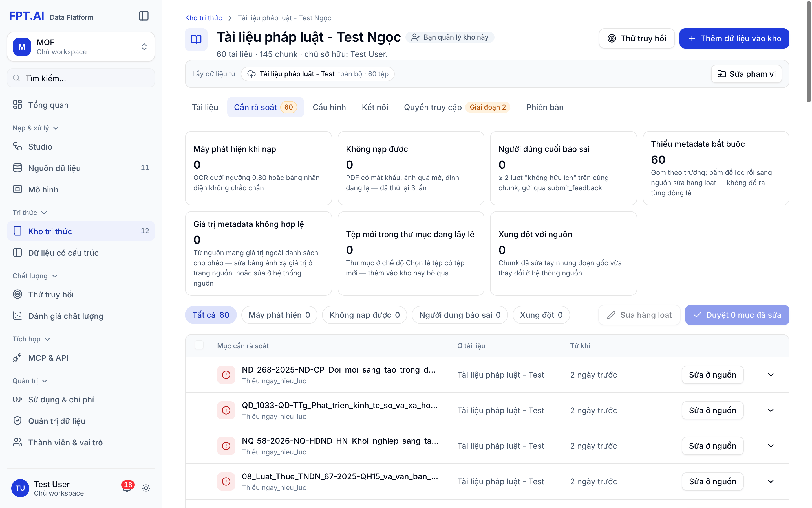The height and width of the screenshot is (508, 812).
Task: Open Studio in sidebar
Action: 81,146
